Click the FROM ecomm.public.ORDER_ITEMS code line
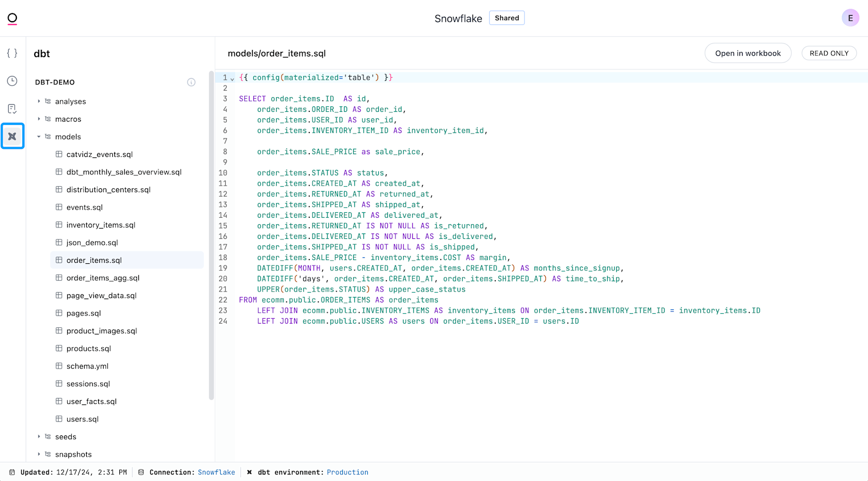This screenshot has height=481, width=868. (339, 300)
